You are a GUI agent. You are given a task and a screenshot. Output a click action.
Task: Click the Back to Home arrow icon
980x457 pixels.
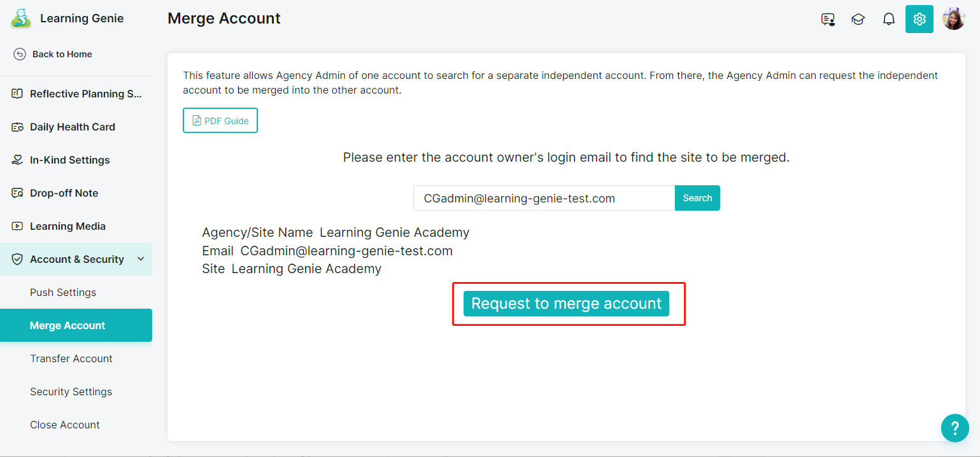point(20,54)
